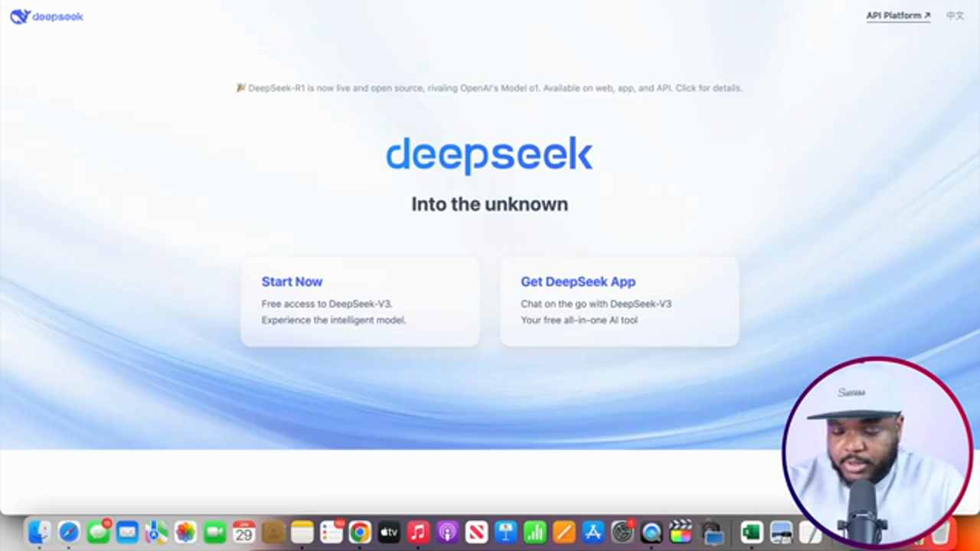Launch FaceTime from the dock
The image size is (980, 551).
click(x=214, y=532)
